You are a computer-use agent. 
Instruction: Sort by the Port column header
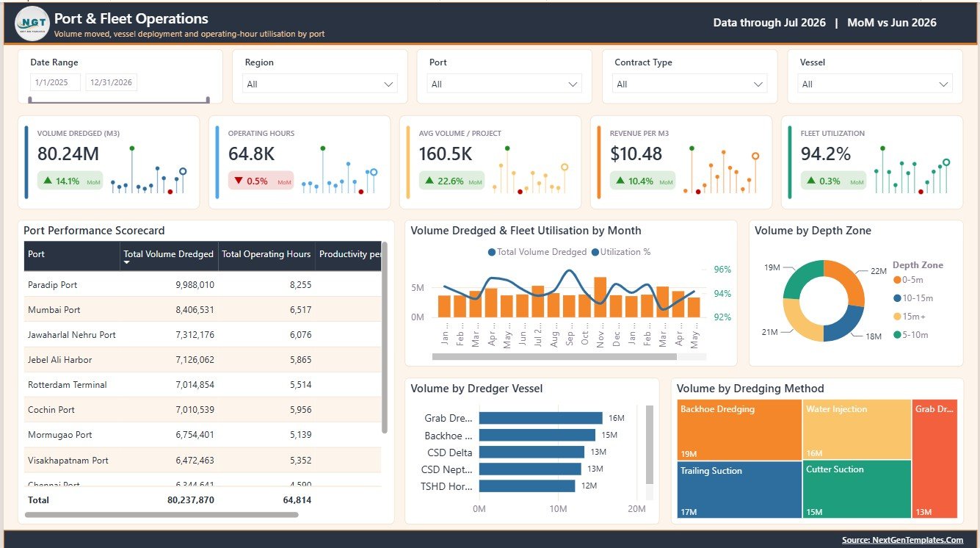72,256
